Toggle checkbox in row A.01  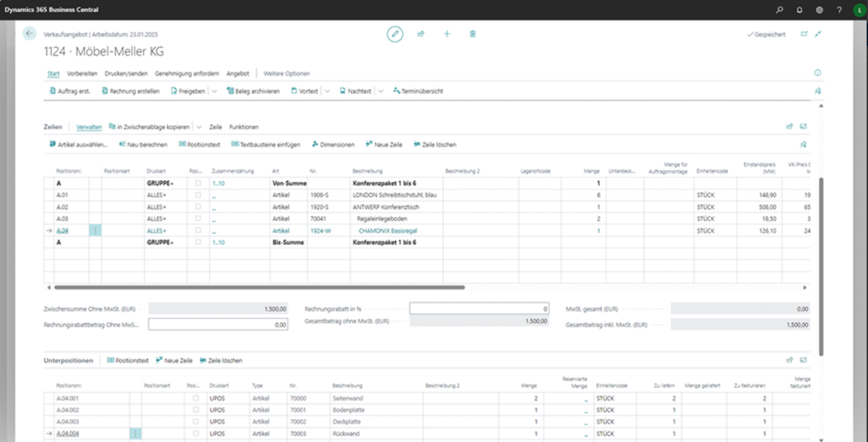pyautogui.click(x=198, y=195)
